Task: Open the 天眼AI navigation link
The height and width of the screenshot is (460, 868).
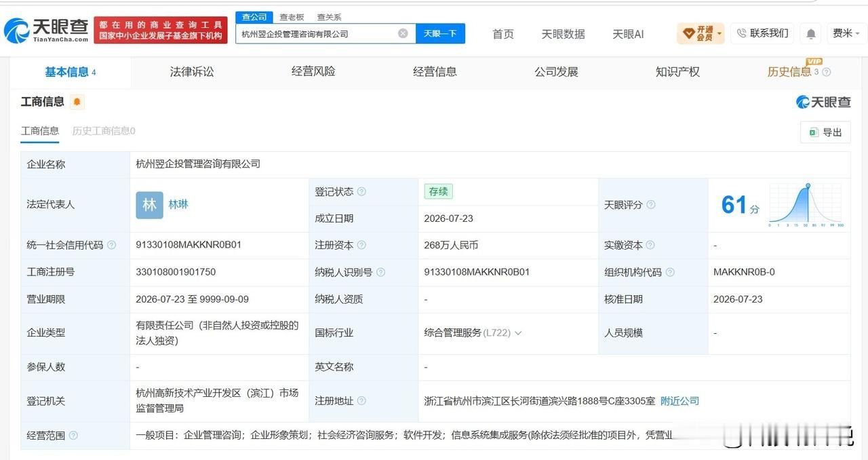Action: coord(628,34)
